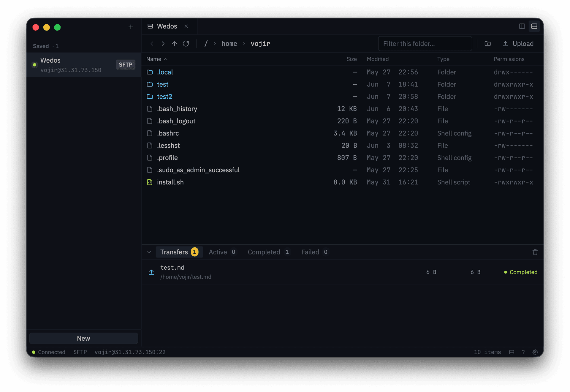Switch to Completed transfers tab
This screenshot has height=392, width=570.
268,252
